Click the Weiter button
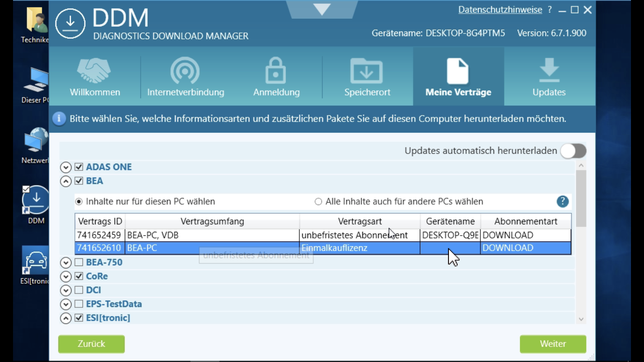Screen dimensions: 644x362 pos(553,344)
